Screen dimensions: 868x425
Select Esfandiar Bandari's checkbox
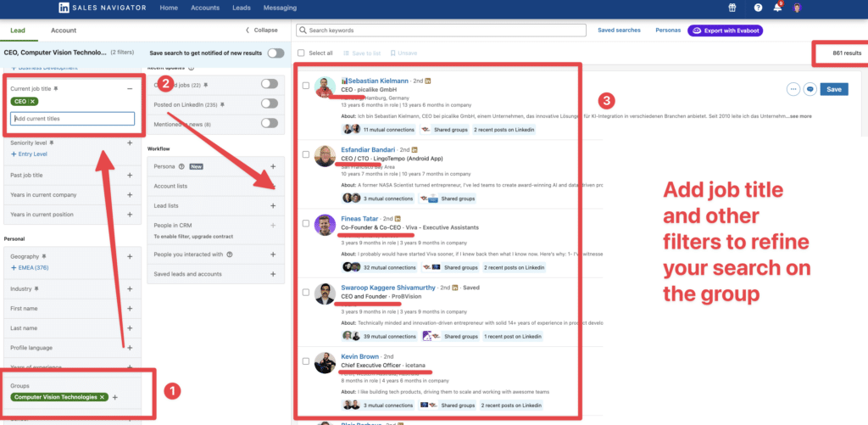305,154
